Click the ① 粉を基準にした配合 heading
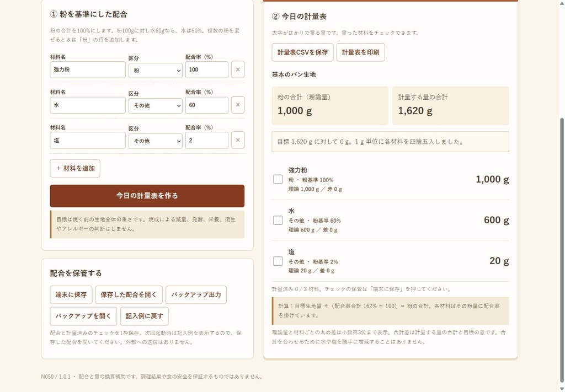Image resolution: width=565 pixels, height=392 pixels. (x=89, y=14)
